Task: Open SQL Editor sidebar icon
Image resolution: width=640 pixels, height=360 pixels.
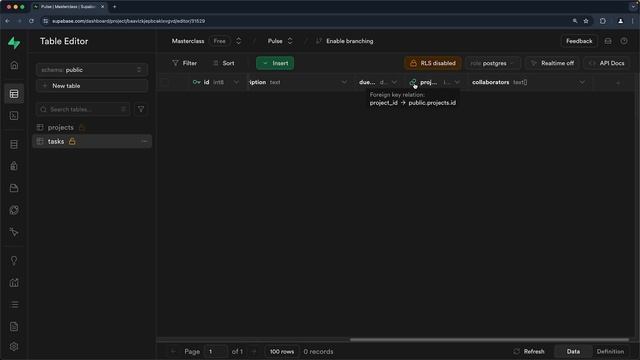Action: 14,116
